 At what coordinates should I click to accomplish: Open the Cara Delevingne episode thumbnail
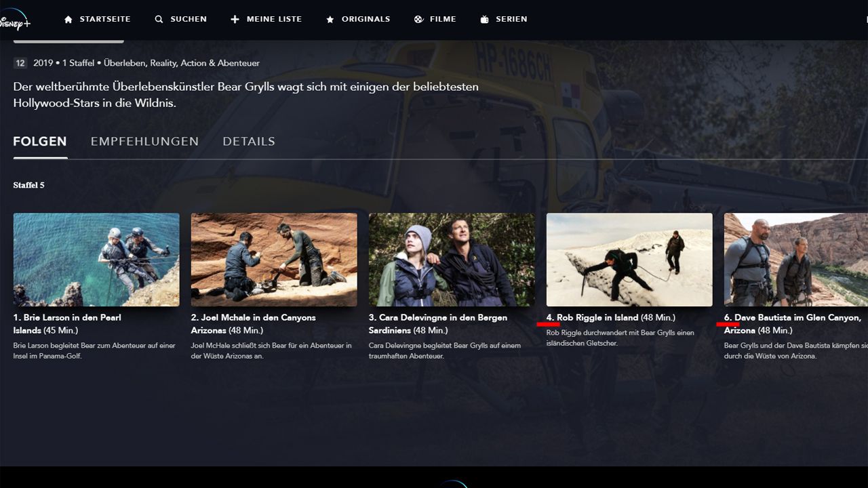click(x=452, y=260)
